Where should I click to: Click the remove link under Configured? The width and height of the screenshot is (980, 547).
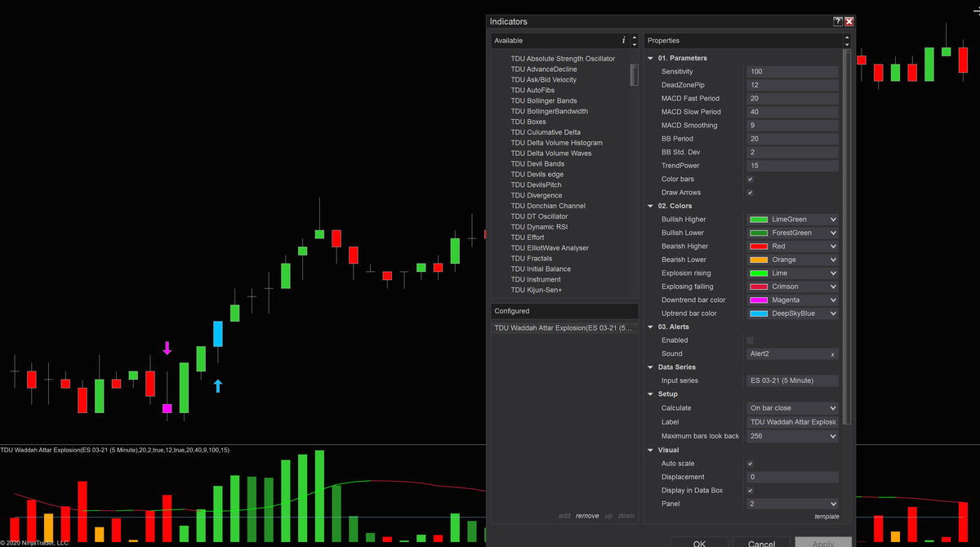(x=587, y=516)
